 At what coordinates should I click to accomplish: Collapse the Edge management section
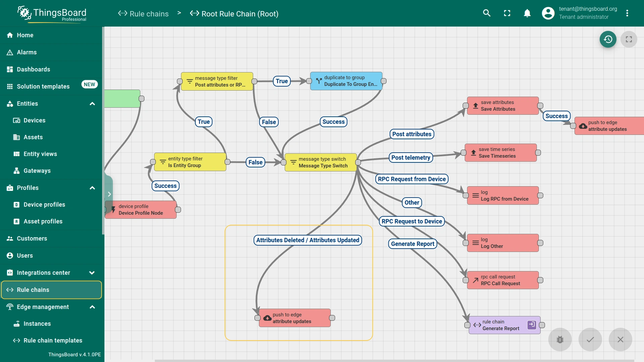[92, 307]
